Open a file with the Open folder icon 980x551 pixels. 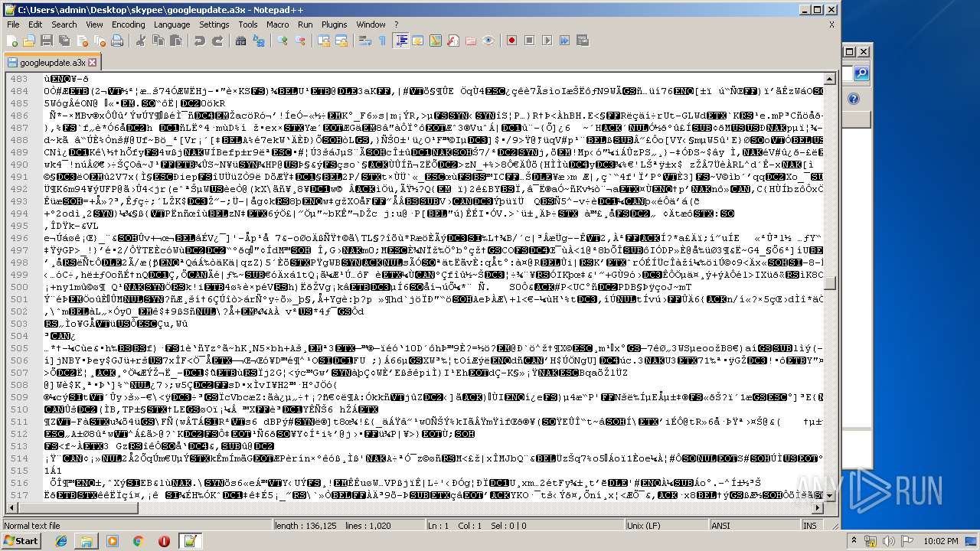pyautogui.click(x=29, y=41)
